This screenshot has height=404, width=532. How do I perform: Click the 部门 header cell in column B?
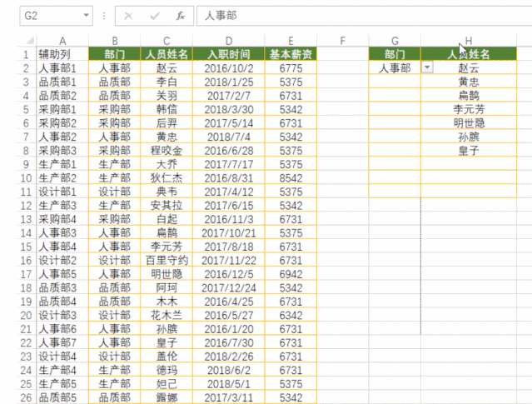(x=115, y=54)
